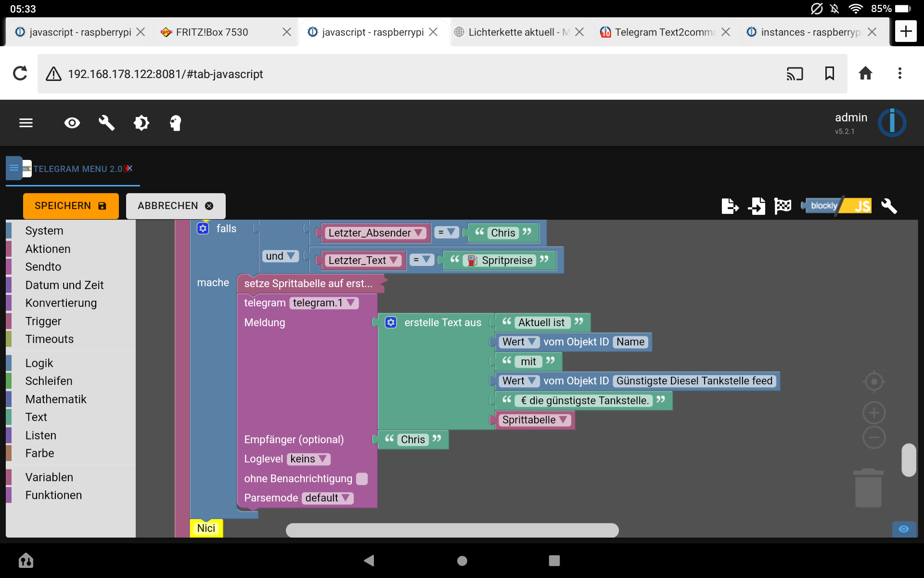Open the wrench settings icon in the toolbar
The width and height of the screenshot is (924, 578).
106,123
